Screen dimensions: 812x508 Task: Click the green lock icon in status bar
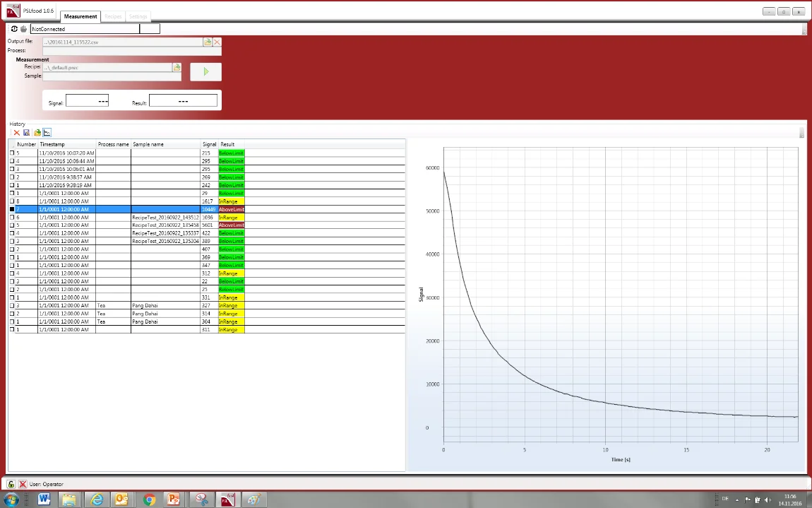coord(11,484)
